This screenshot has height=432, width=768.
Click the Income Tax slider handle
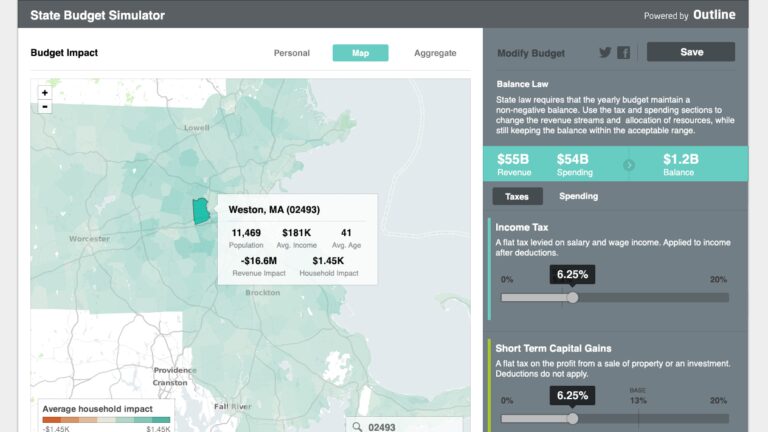[x=573, y=297]
